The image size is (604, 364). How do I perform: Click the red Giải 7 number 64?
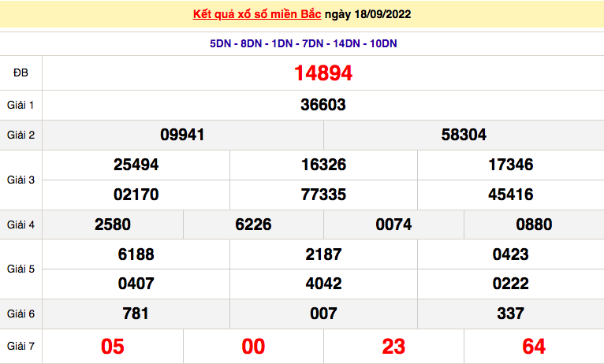pyautogui.click(x=534, y=347)
